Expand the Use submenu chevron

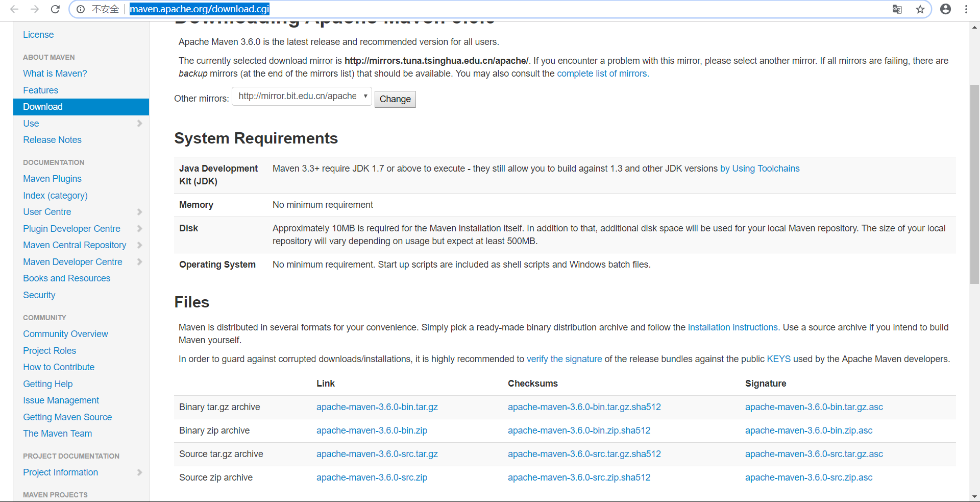pyautogui.click(x=139, y=124)
